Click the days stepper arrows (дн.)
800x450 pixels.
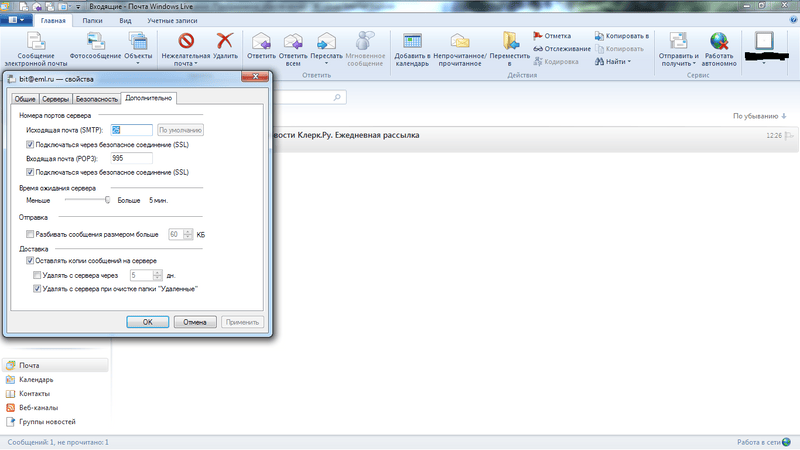pos(158,275)
